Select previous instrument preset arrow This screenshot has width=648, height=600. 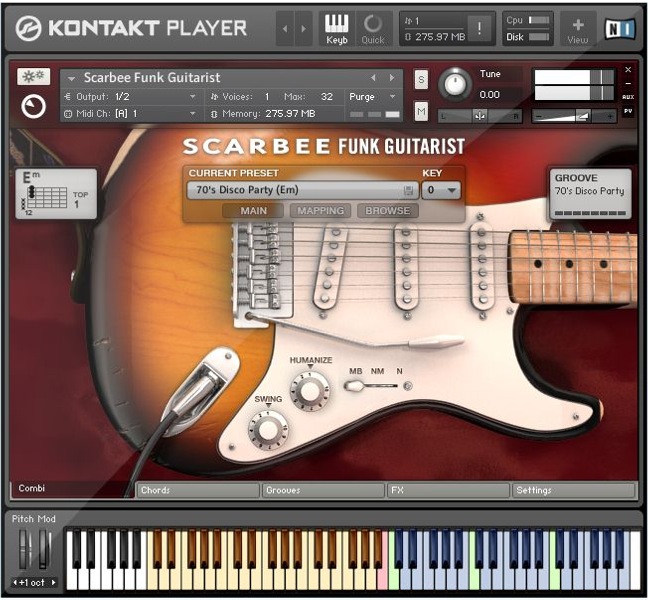[374, 78]
